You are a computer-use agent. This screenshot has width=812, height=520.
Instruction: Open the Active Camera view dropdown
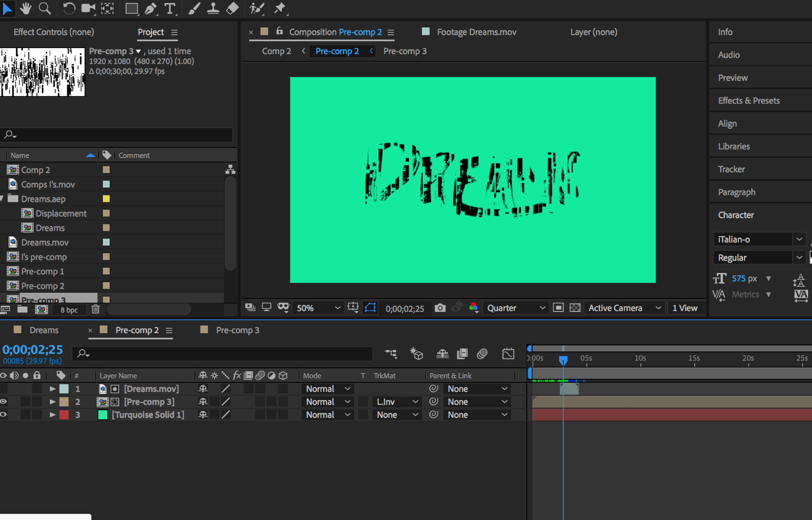point(624,308)
